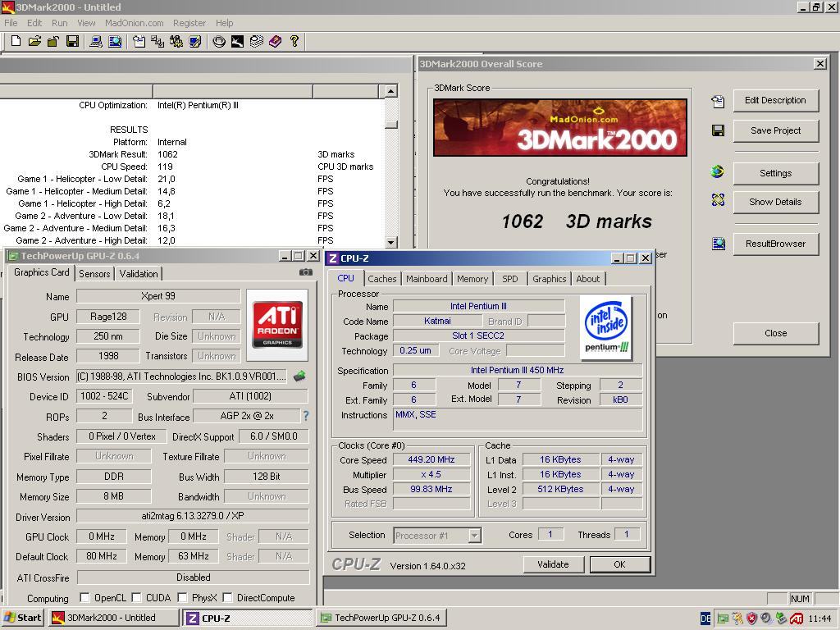This screenshot has width=840, height=630.
Task: Click the New Project blank page icon
Action: (x=16, y=41)
